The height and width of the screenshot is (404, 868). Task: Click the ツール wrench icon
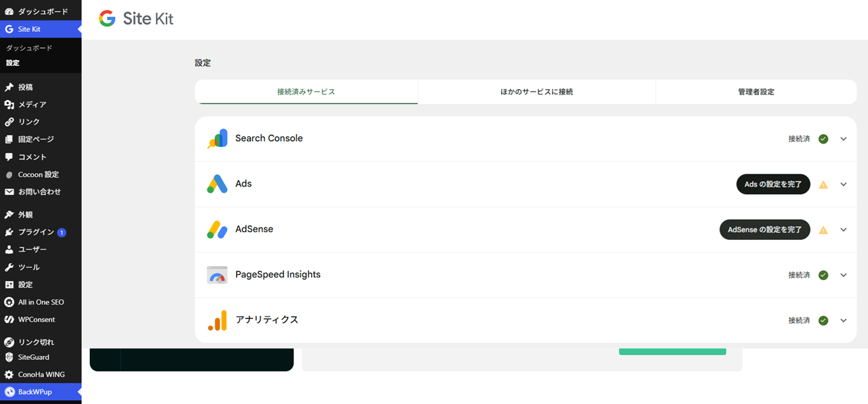9,267
